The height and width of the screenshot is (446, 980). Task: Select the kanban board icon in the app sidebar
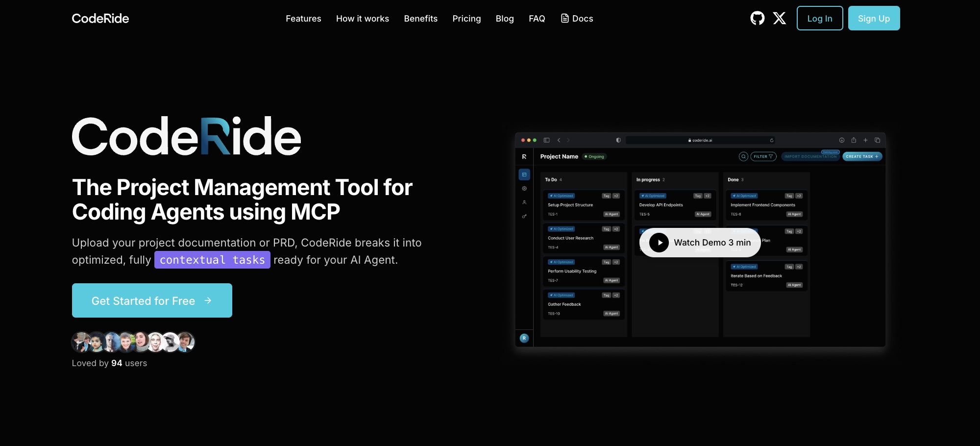pos(524,174)
